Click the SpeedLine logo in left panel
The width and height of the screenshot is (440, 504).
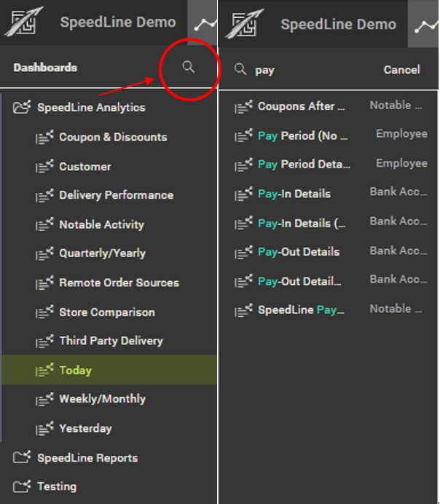click(x=24, y=21)
